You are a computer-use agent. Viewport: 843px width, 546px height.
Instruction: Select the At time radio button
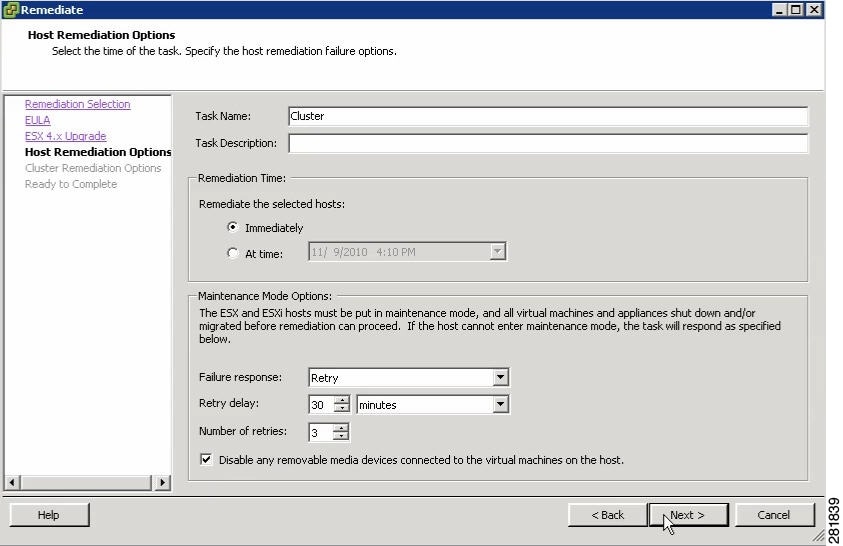[x=232, y=253]
